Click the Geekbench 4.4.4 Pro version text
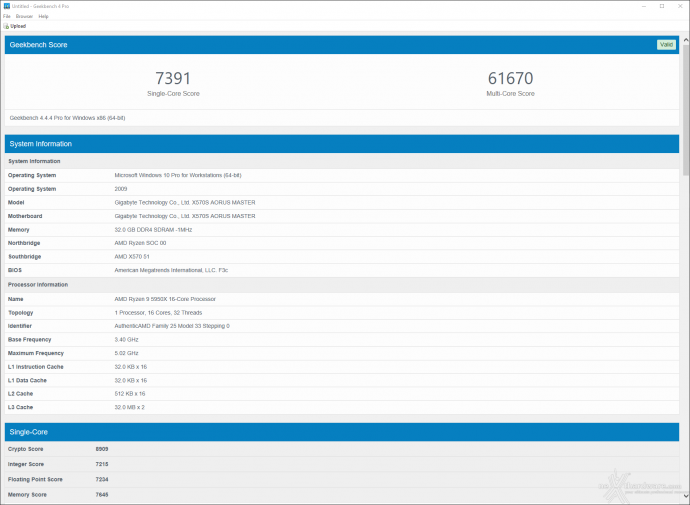 [67, 118]
